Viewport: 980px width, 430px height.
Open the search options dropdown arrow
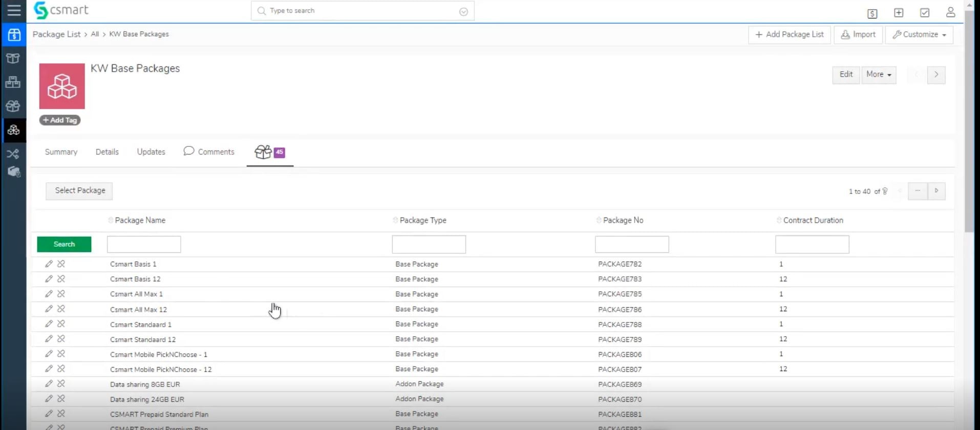coord(463,11)
